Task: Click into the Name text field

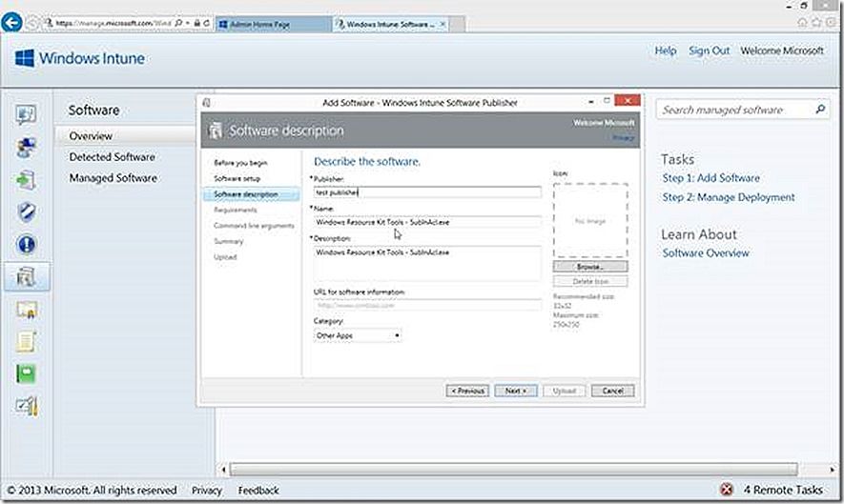Action: (427, 222)
